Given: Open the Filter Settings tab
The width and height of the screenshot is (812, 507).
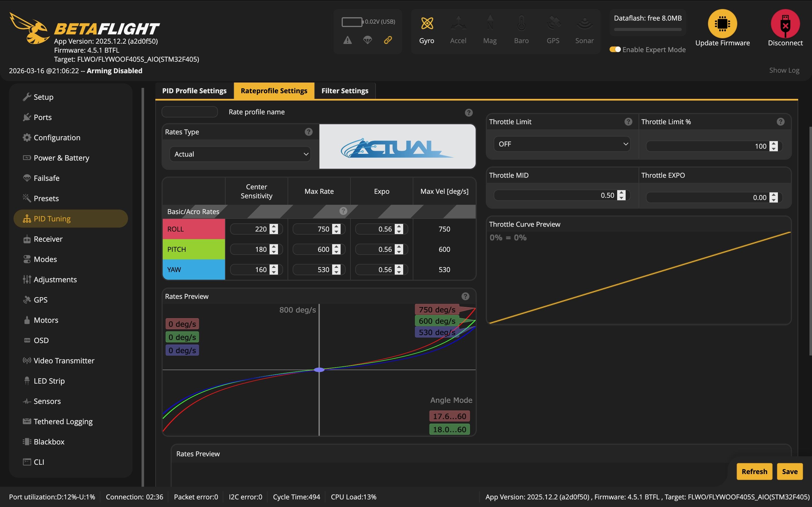Looking at the screenshot, I should click(x=345, y=91).
